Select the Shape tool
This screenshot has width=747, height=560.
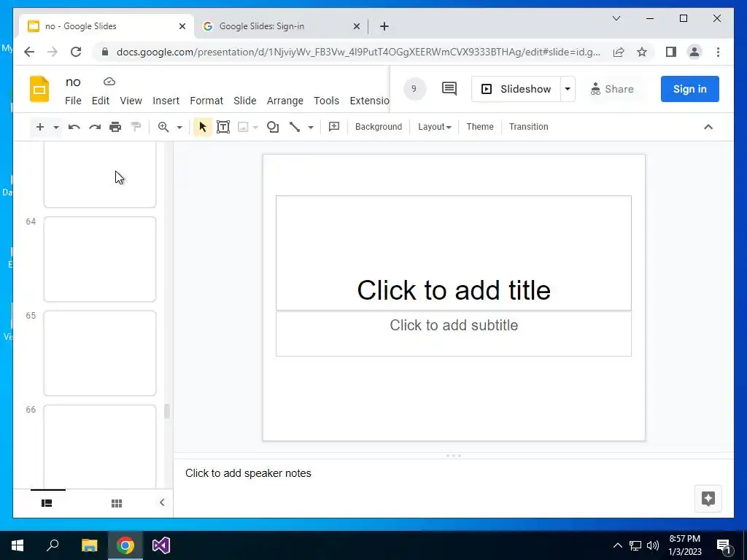pos(273,127)
